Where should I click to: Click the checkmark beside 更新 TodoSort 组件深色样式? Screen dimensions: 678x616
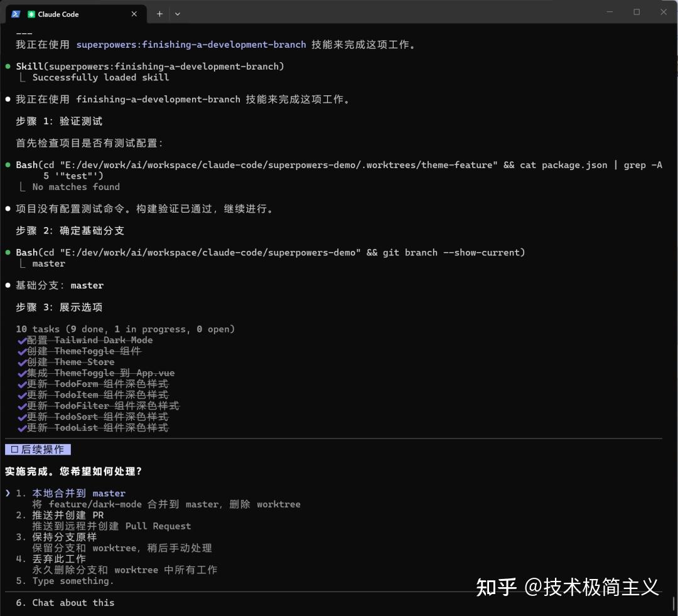click(x=21, y=417)
